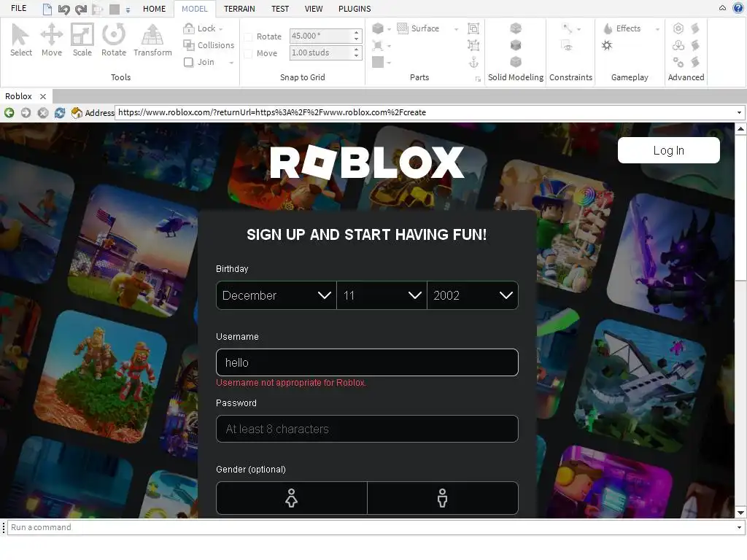Viewport: 747px width, 560px height.
Task: Click the Undo arrow icon
Action: point(64,9)
